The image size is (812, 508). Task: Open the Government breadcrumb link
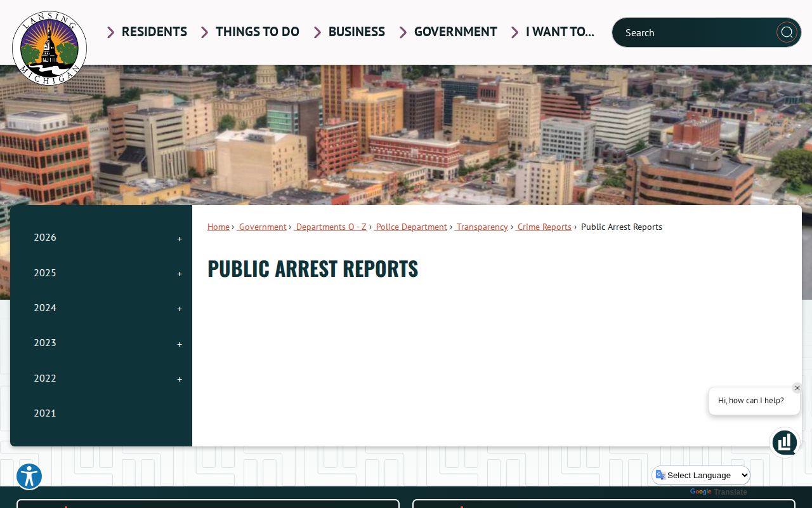[262, 227]
